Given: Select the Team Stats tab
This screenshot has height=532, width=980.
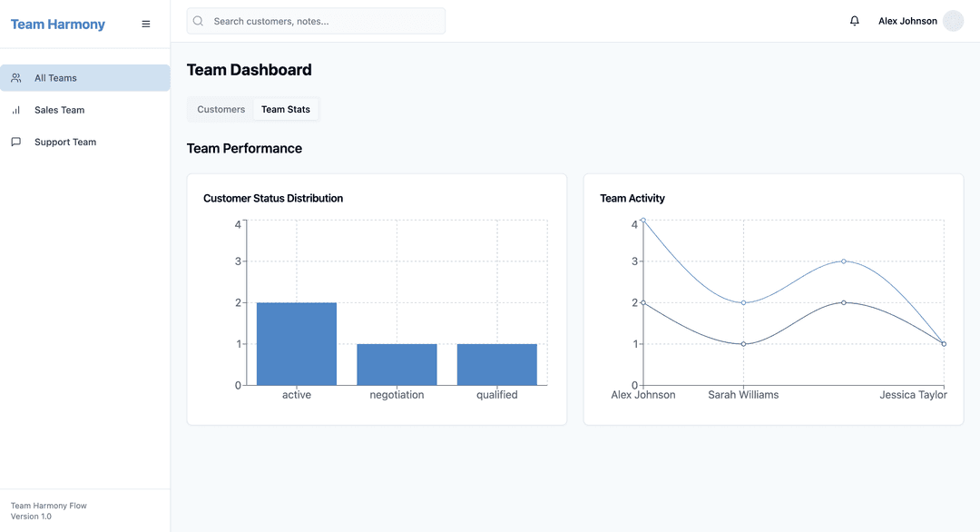Looking at the screenshot, I should click(285, 109).
